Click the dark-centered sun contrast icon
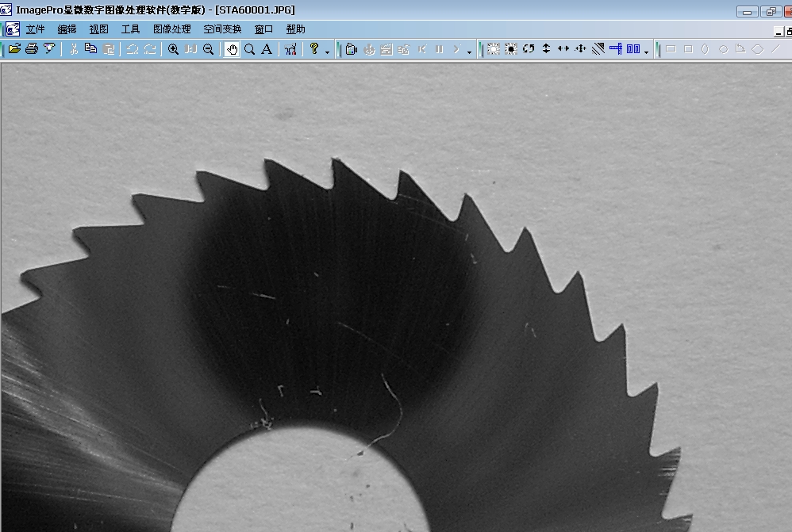Image resolution: width=792 pixels, height=532 pixels. point(511,49)
